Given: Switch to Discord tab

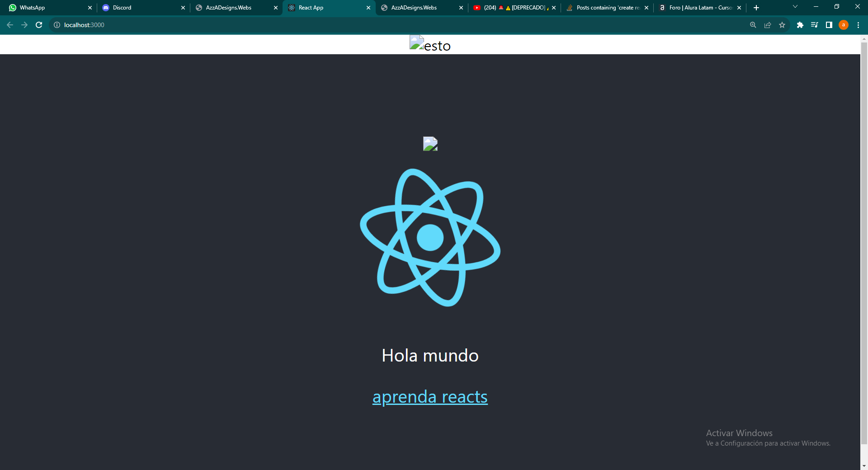Looking at the screenshot, I should pyautogui.click(x=143, y=8).
